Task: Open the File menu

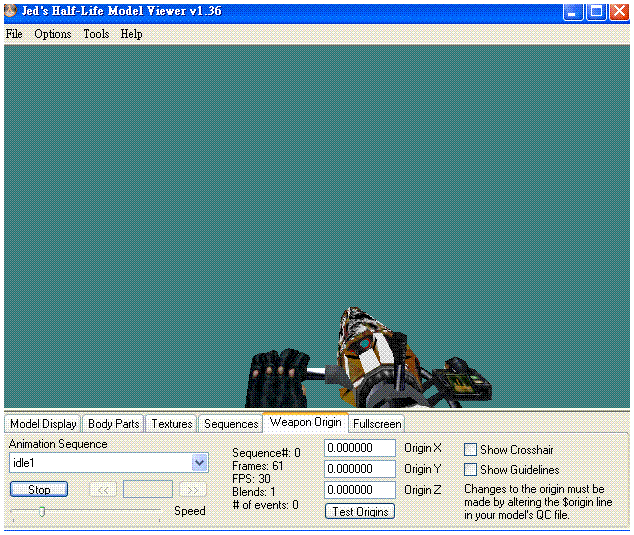Action: tap(14, 34)
